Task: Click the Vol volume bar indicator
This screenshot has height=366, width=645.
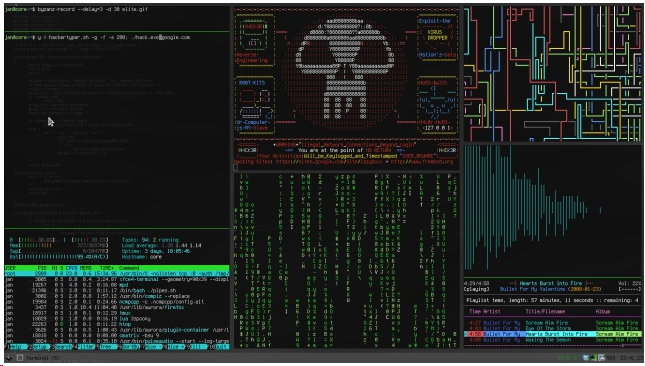Action: tap(629, 289)
